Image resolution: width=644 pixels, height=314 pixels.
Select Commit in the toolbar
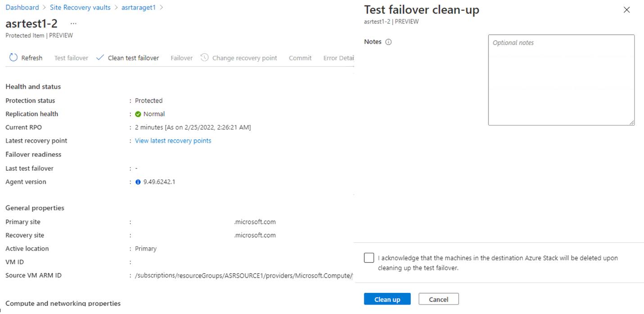pos(300,58)
